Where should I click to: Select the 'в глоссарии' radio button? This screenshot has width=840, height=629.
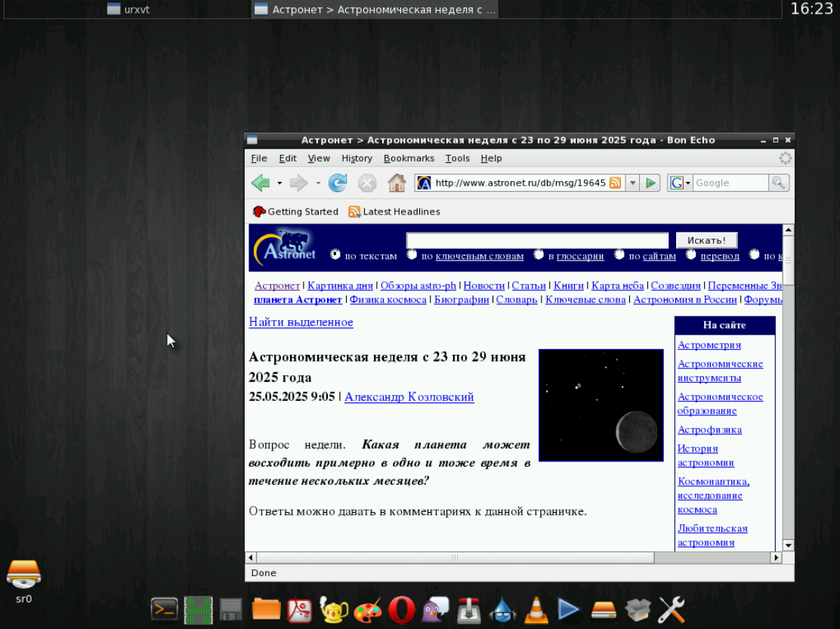539,254
